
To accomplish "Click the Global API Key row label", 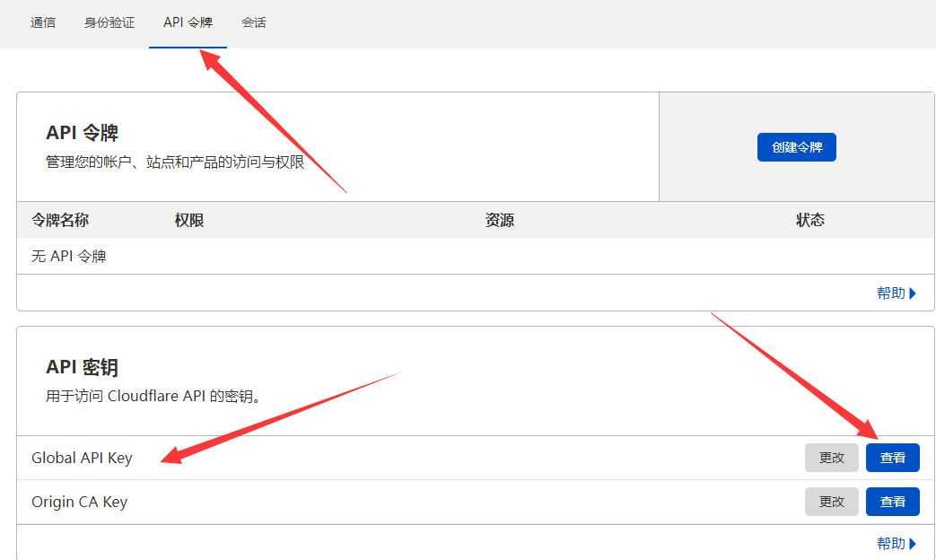I will (81, 457).
